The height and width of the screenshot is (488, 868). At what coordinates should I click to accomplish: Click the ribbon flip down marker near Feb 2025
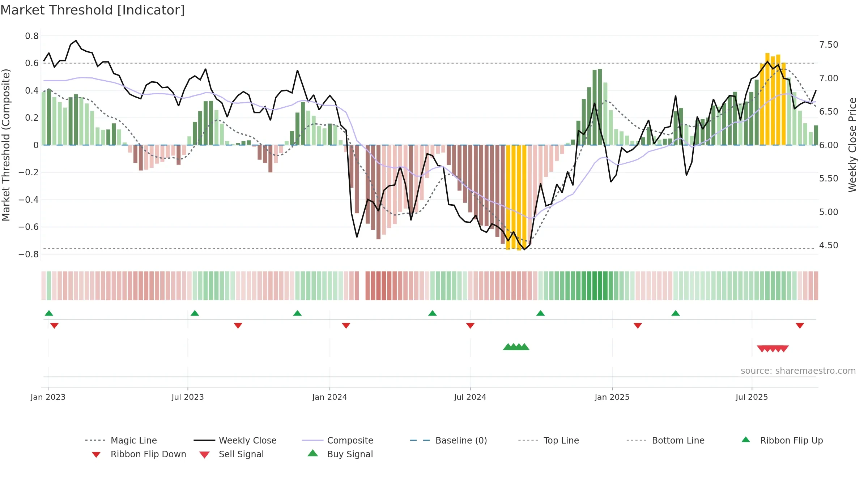tap(638, 326)
